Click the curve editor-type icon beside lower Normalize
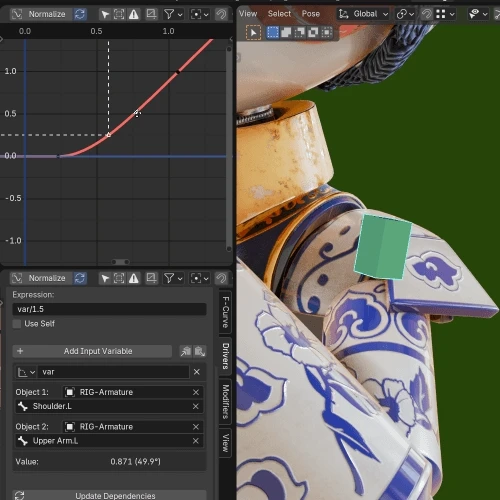The height and width of the screenshot is (500, 500). point(17,278)
